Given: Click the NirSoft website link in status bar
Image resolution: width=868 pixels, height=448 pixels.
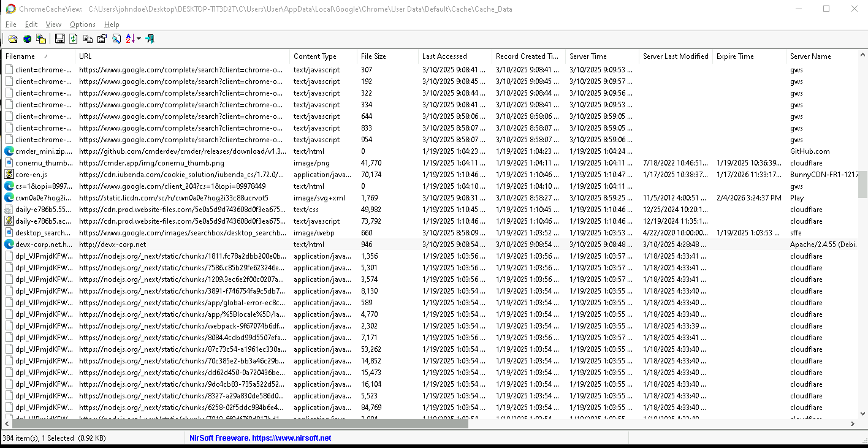Looking at the screenshot, I should (x=260, y=438).
